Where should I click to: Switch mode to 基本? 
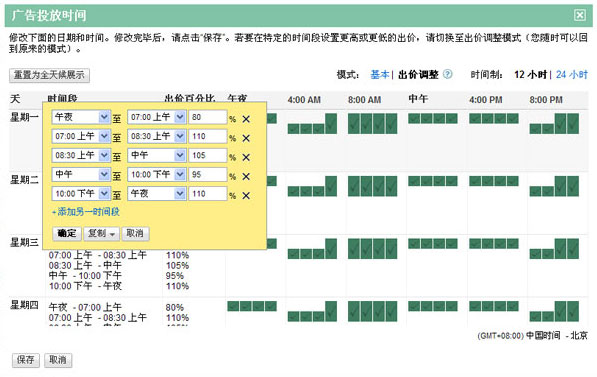[380, 75]
